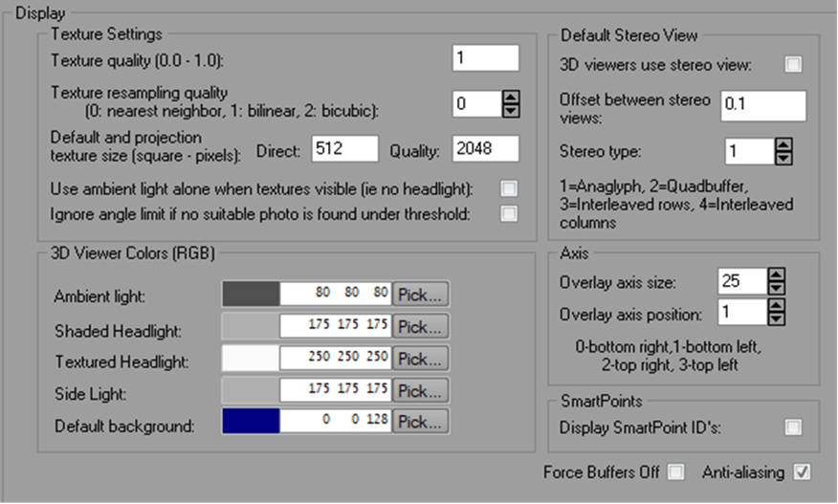Decrease Overlay axis position with down arrow

(777, 318)
